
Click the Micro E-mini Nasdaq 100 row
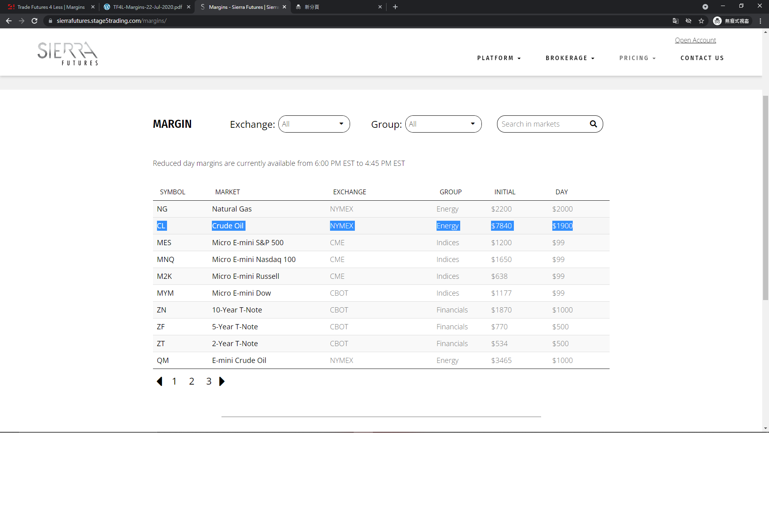coord(381,260)
